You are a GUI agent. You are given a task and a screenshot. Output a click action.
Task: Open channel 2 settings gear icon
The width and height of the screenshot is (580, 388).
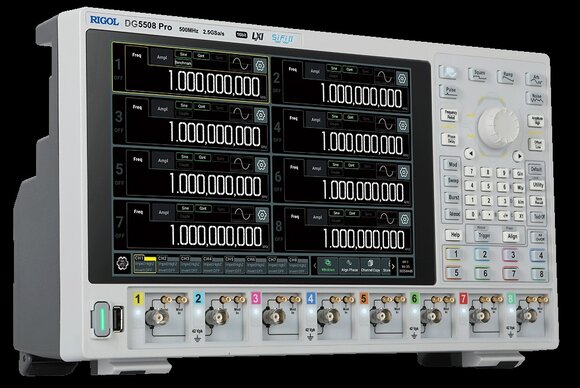[x=402, y=78]
